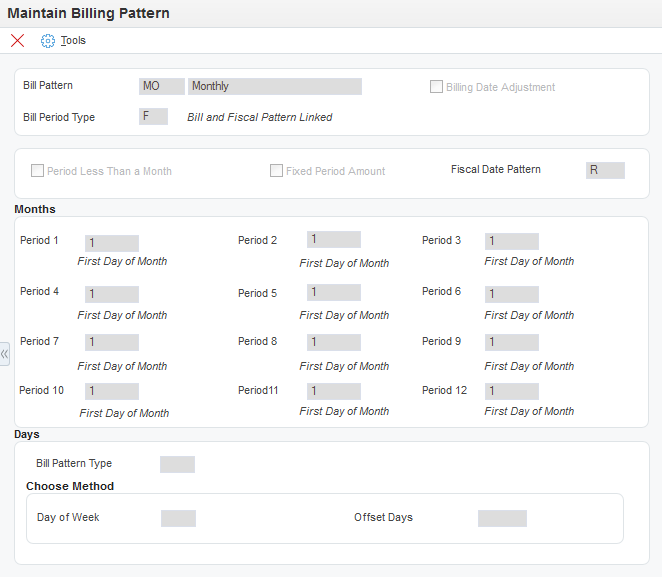Click the Period 4 value field
Screen dimensions: 662x577
pyautogui.click(x=112, y=294)
